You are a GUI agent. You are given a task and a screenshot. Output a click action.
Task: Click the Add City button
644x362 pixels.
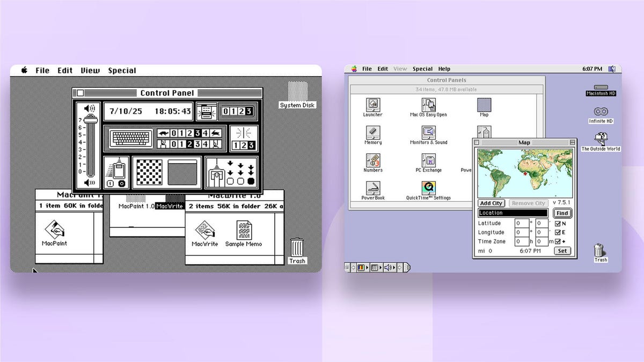tap(491, 203)
